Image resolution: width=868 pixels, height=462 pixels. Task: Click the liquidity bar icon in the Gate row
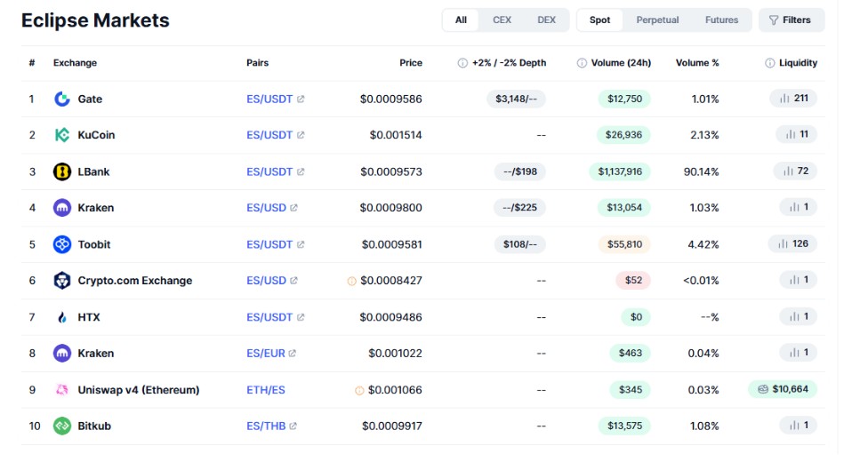point(784,99)
